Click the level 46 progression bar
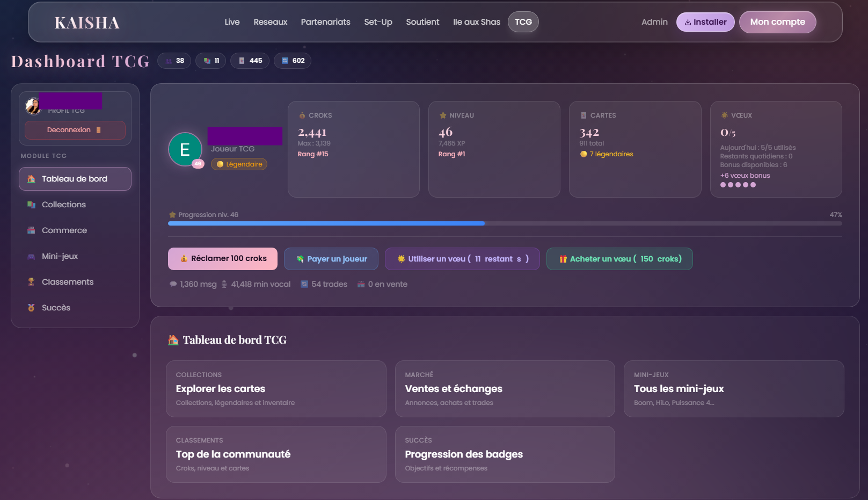868x500 pixels. (505, 223)
